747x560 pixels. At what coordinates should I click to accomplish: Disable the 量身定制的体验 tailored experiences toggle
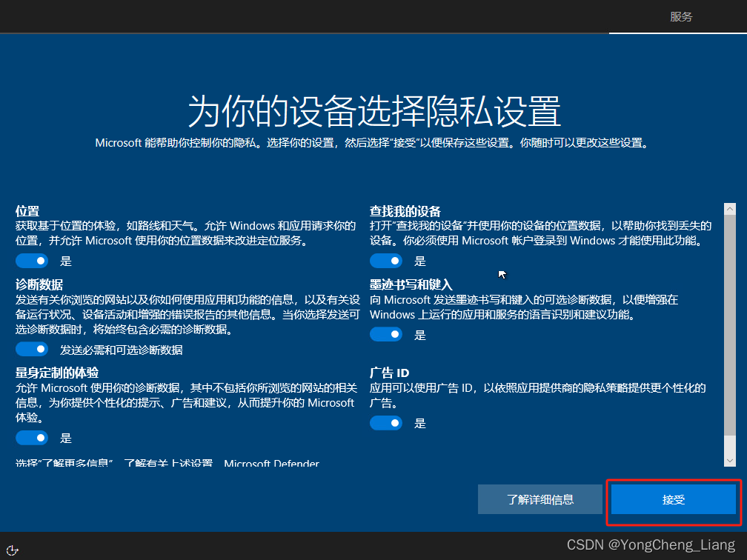[x=32, y=438]
